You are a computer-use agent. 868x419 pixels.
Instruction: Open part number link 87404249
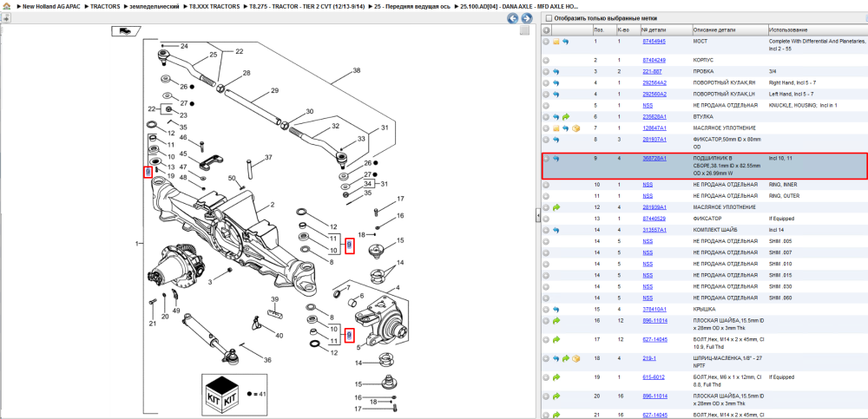coord(654,60)
